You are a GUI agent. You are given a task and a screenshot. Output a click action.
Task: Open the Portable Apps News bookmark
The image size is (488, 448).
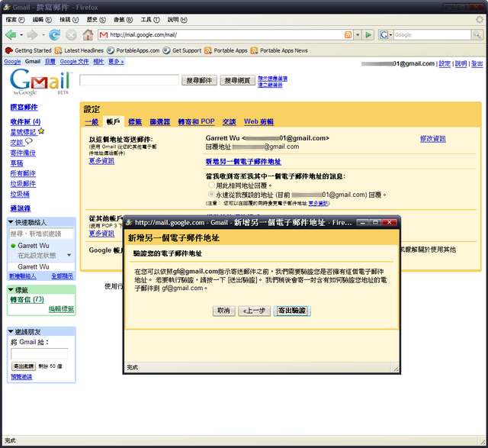[x=279, y=50]
